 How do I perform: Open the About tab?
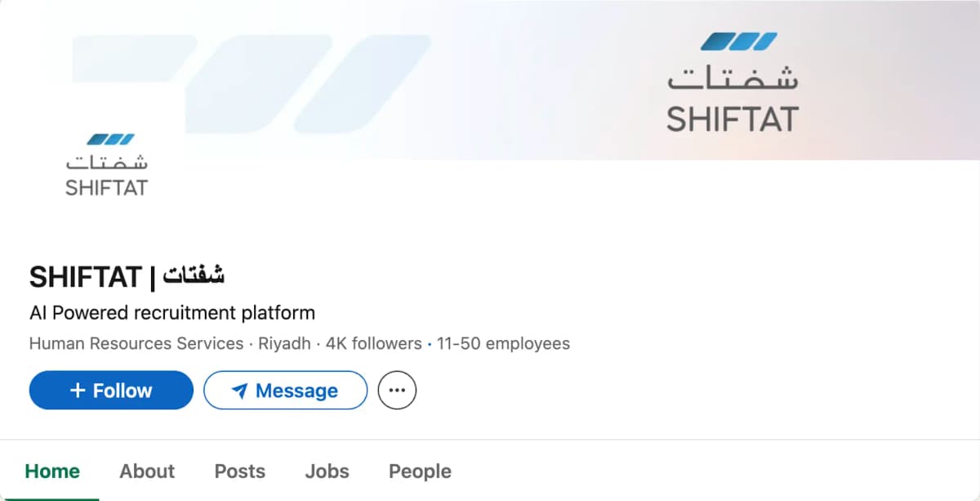147,472
